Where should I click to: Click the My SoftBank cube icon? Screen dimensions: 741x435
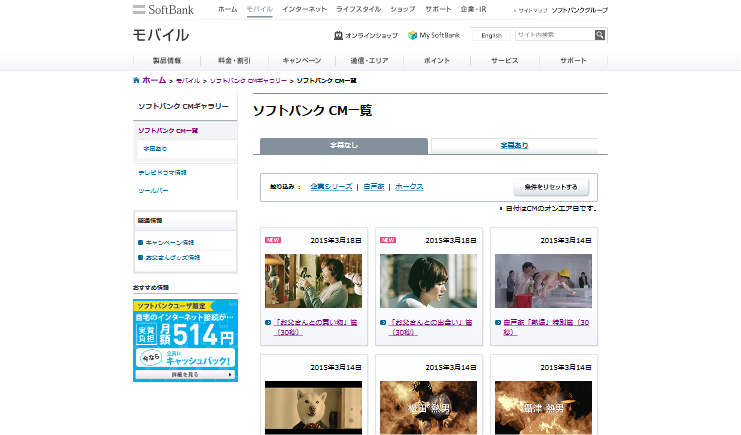pyautogui.click(x=413, y=35)
